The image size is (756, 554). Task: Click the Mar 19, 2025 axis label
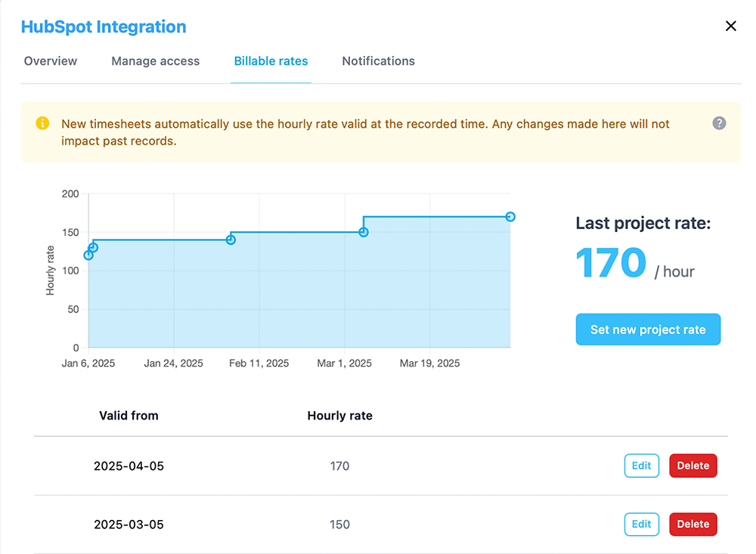(429, 363)
